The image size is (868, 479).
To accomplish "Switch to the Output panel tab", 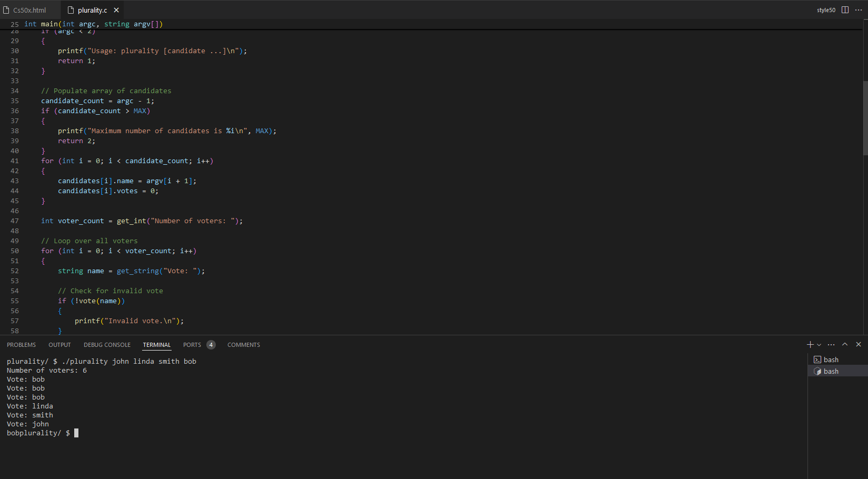I will tap(59, 345).
